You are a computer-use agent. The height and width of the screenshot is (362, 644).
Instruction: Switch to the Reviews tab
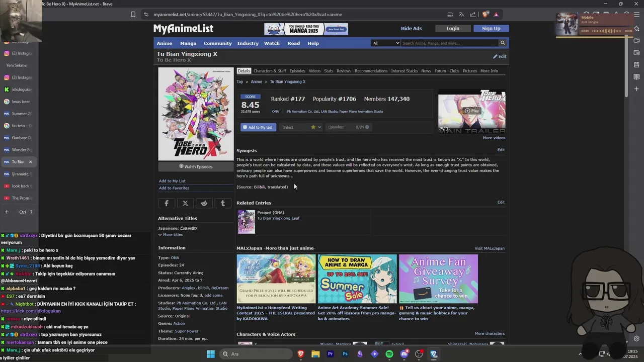pyautogui.click(x=344, y=71)
